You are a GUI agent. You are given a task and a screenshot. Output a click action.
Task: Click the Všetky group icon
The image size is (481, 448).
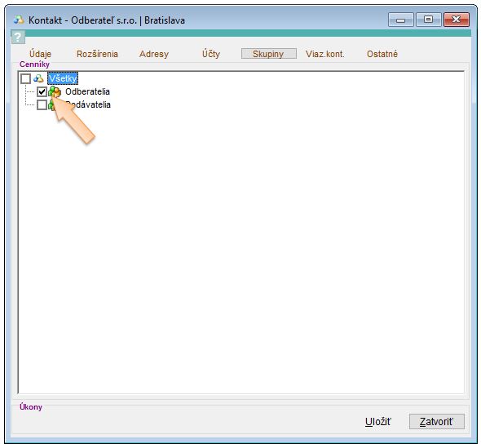tap(38, 78)
